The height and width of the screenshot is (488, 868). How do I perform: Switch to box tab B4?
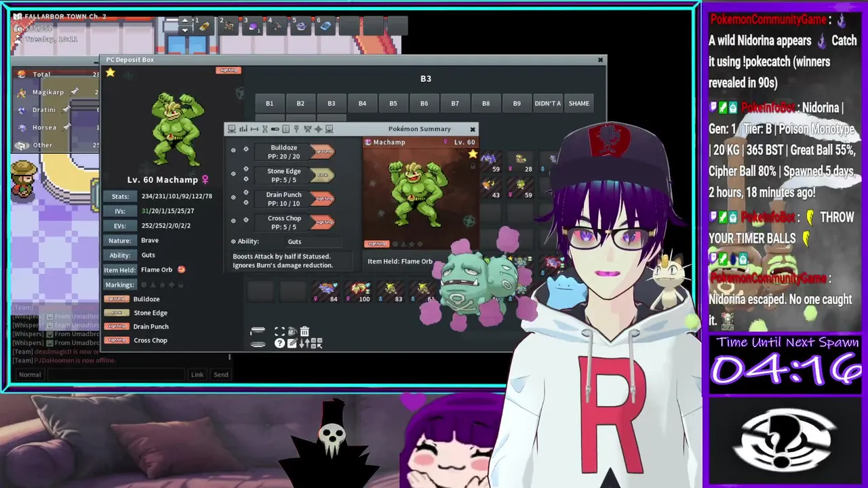362,103
